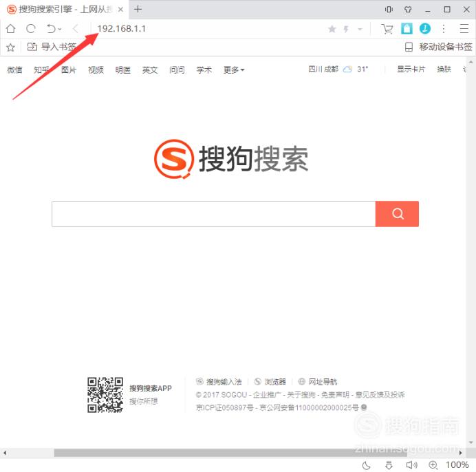
Task: Expand the address bar dropdown arrow
Action: click(x=360, y=29)
